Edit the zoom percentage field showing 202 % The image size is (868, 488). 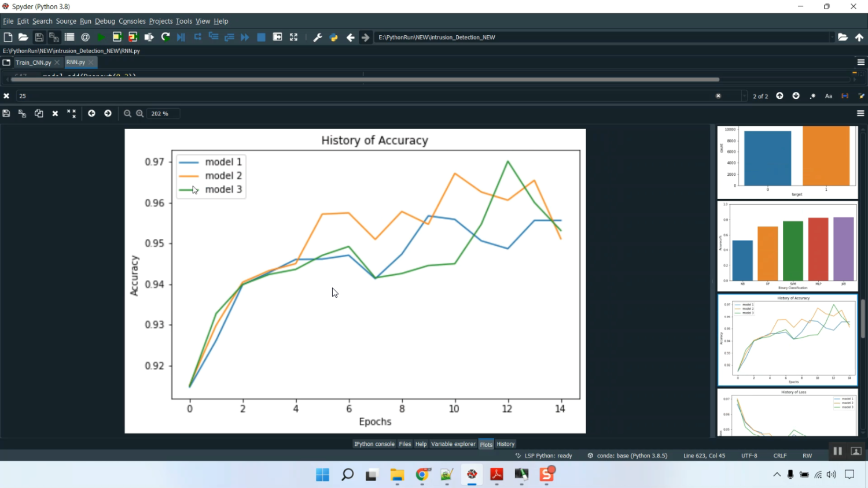click(163, 113)
